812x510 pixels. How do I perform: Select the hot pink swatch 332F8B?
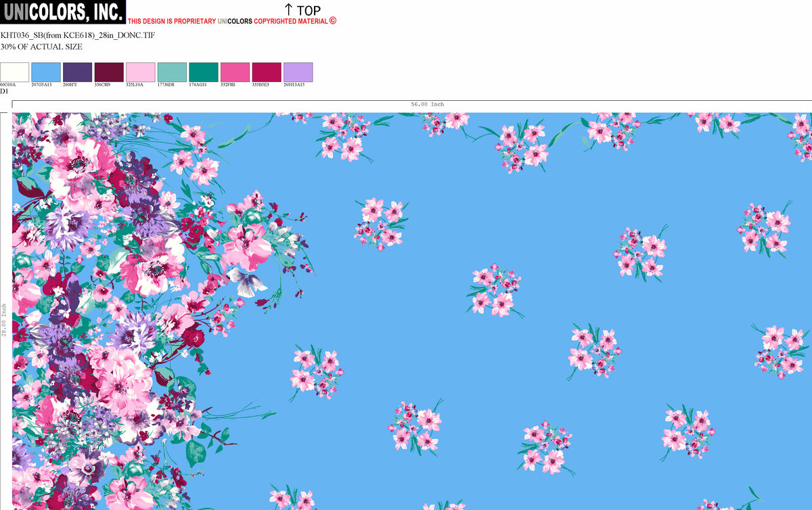tap(235, 72)
